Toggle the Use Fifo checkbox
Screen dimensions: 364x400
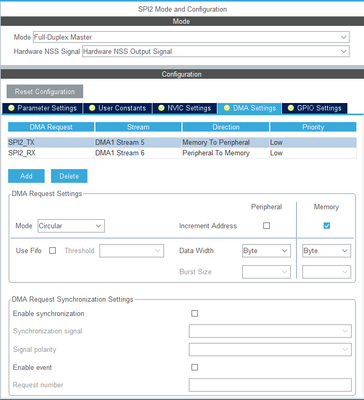(x=52, y=250)
